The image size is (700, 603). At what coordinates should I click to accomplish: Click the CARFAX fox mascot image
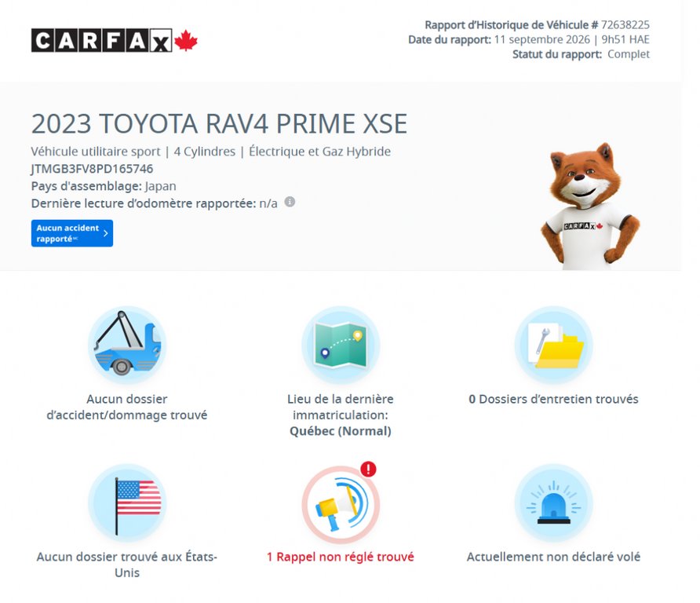coord(589,206)
